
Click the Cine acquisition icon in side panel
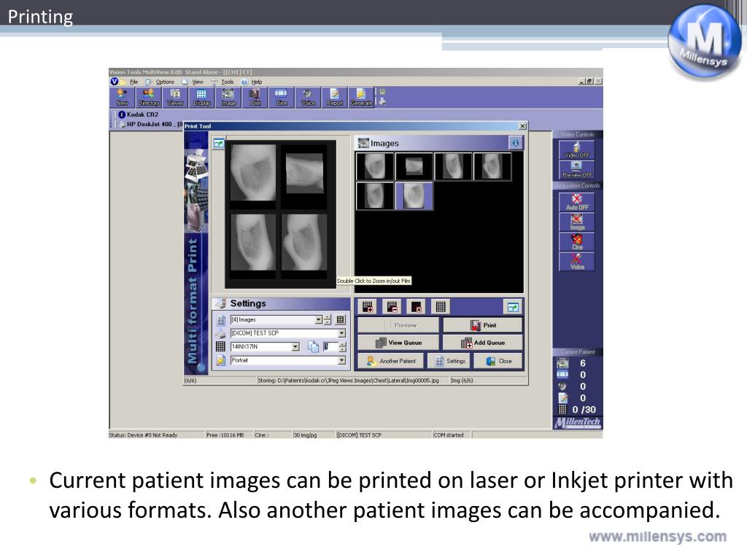(576, 241)
